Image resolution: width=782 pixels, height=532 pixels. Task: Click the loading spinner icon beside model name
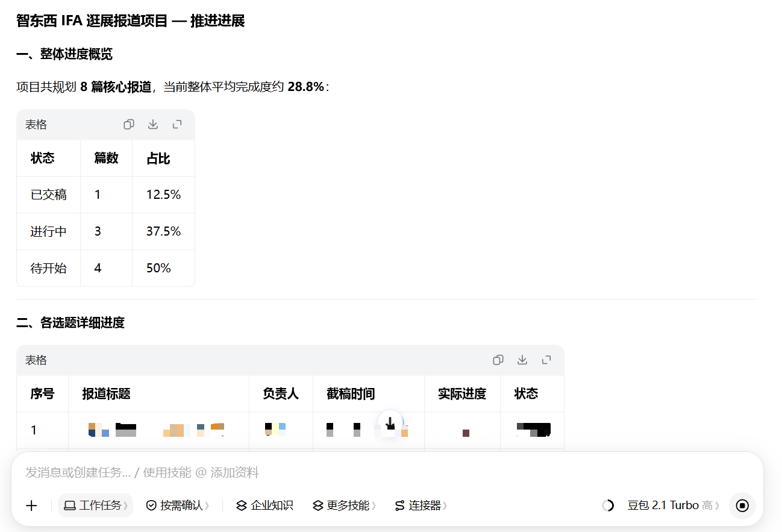608,505
